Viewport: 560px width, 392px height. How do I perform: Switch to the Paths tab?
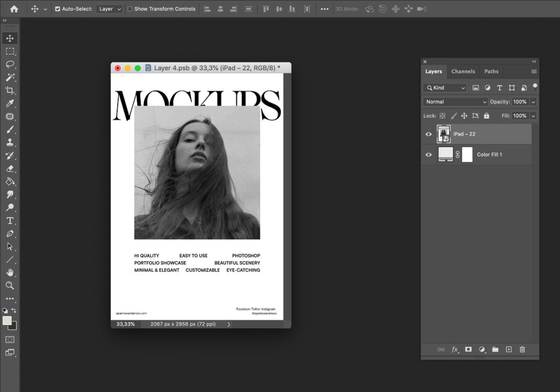click(491, 72)
